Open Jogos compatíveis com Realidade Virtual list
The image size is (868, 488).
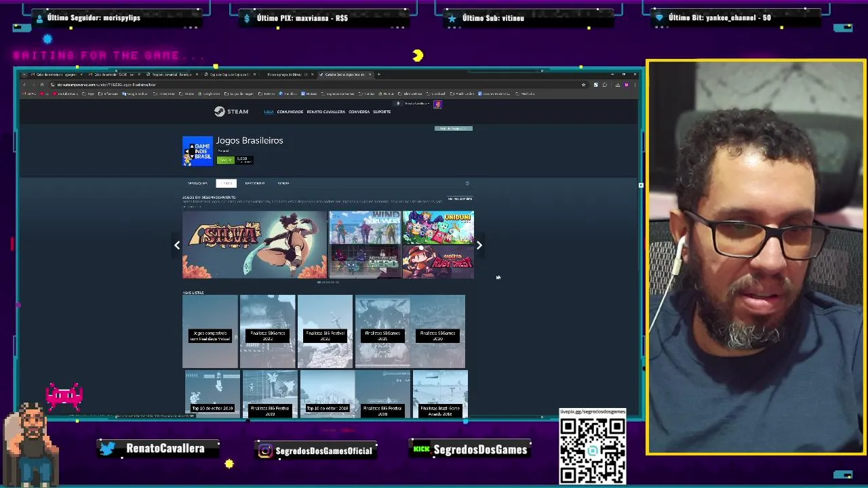210,331
